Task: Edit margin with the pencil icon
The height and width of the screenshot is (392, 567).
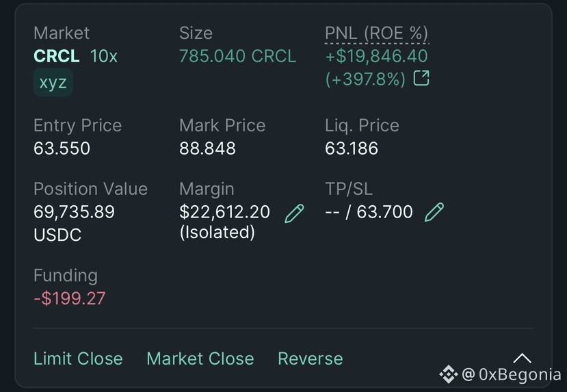Action: point(294,213)
